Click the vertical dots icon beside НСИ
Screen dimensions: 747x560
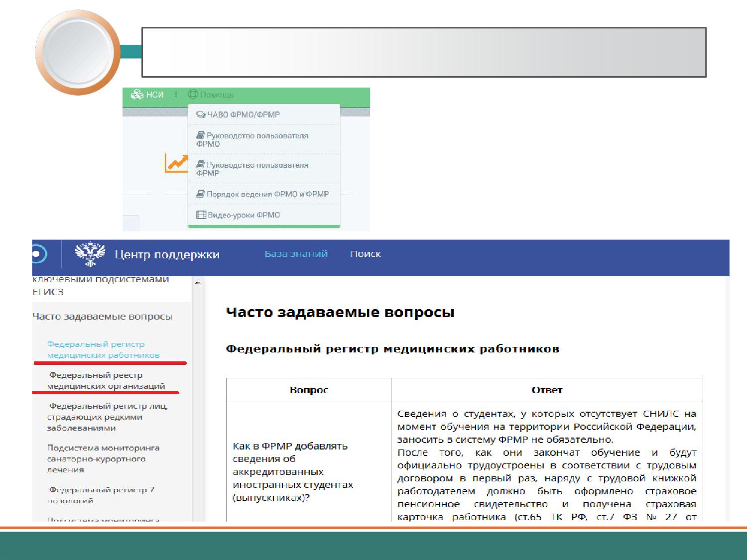(x=176, y=94)
